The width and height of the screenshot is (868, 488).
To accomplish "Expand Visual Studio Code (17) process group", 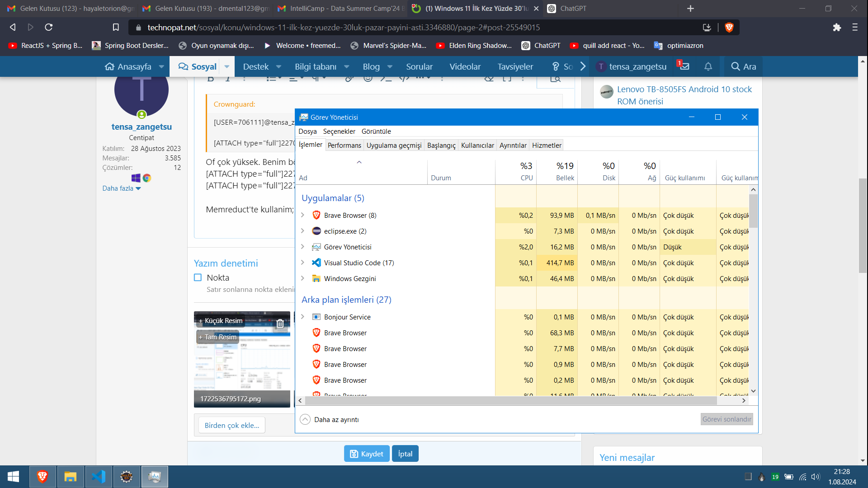I will point(302,263).
